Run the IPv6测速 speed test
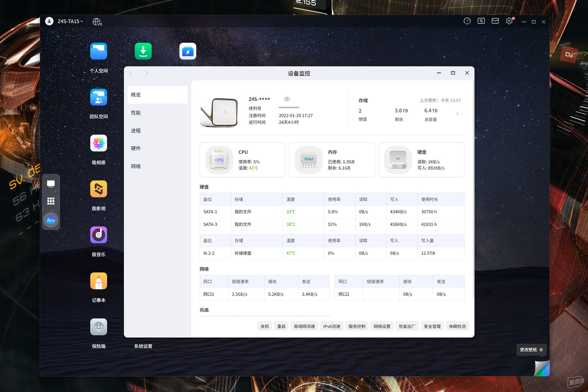Screen dimensions: 588x392 332,326
